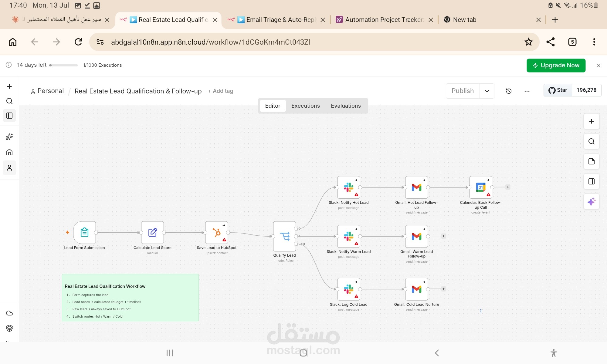
Task: Open the Personal project breadcrumb
Action: [x=47, y=91]
